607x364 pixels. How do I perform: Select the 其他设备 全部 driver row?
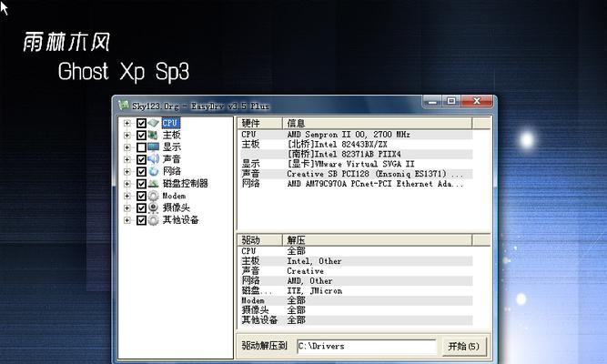(x=355, y=320)
